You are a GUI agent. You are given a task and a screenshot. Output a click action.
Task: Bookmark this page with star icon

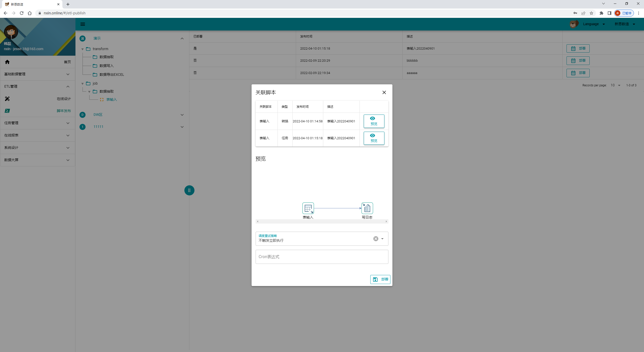point(591,13)
